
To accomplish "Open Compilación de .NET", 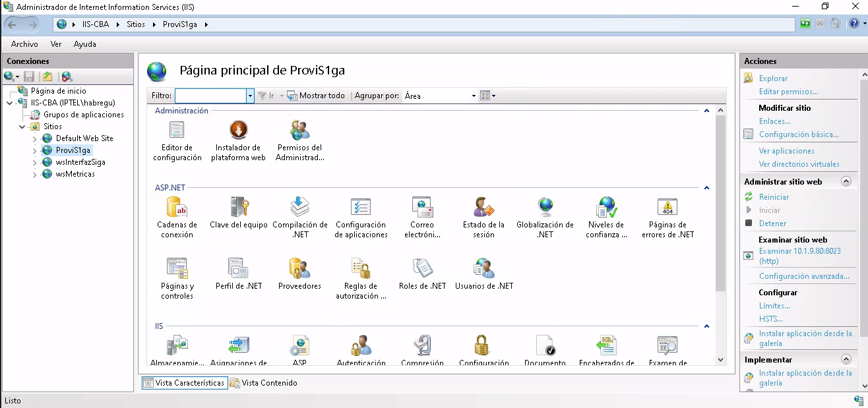I will 299,218.
